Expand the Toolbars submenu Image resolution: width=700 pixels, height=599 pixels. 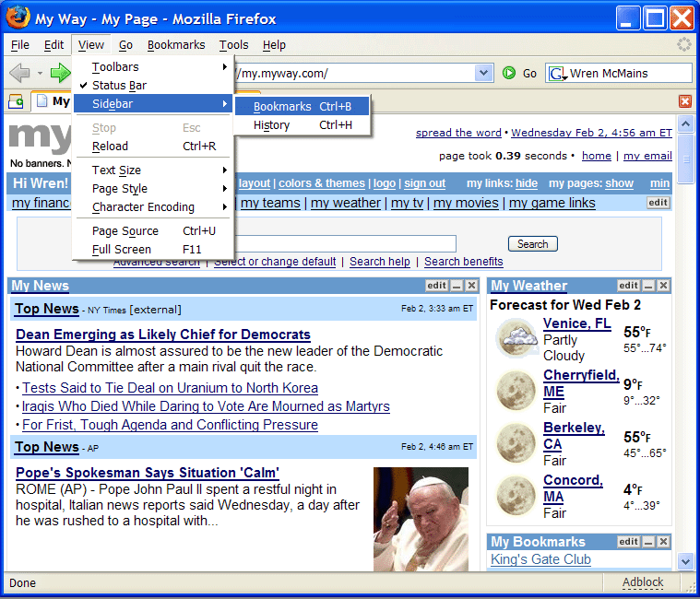153,67
